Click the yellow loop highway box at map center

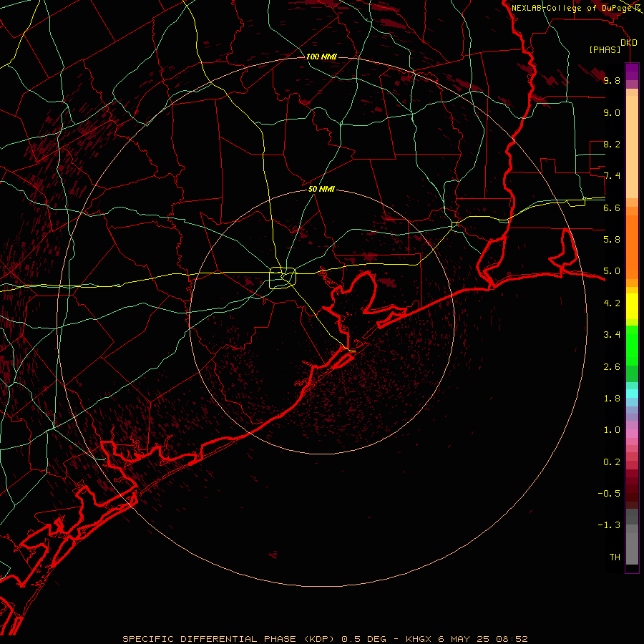coord(283,278)
